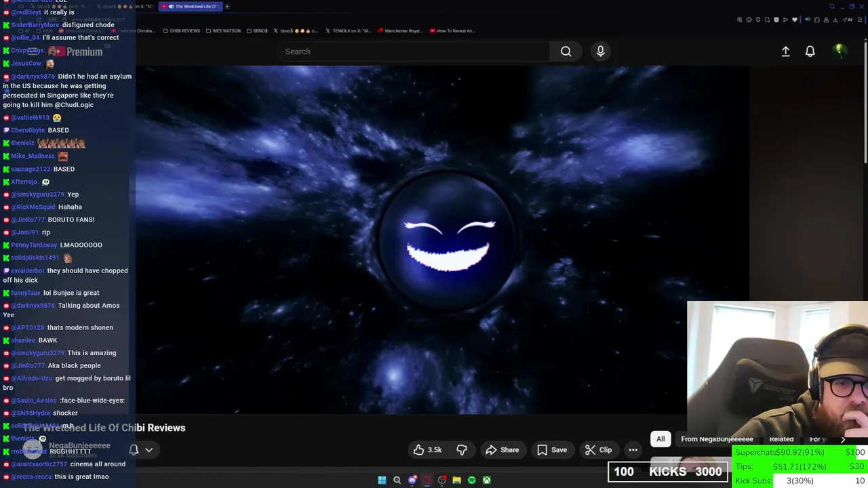Open the more actions ellipsis menu
Viewport: 868px width, 488px height.
click(633, 450)
